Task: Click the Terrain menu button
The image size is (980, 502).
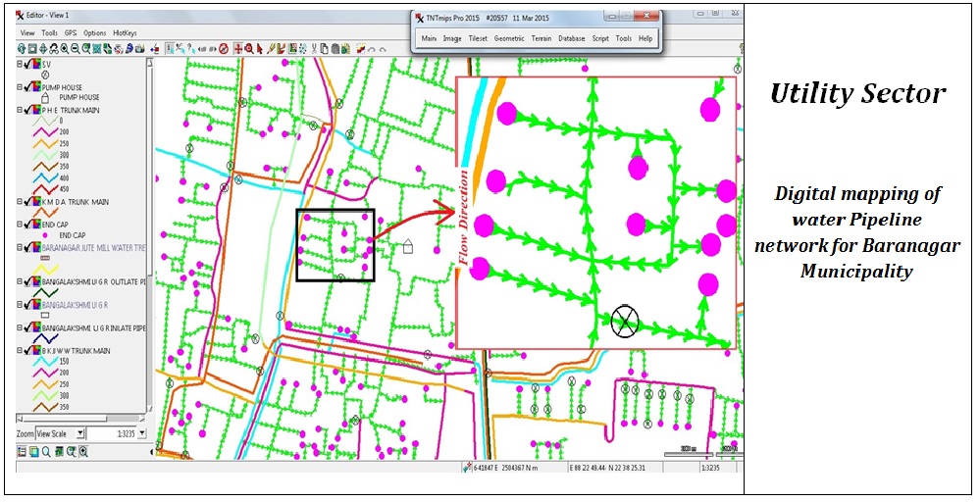Action: 542,38
